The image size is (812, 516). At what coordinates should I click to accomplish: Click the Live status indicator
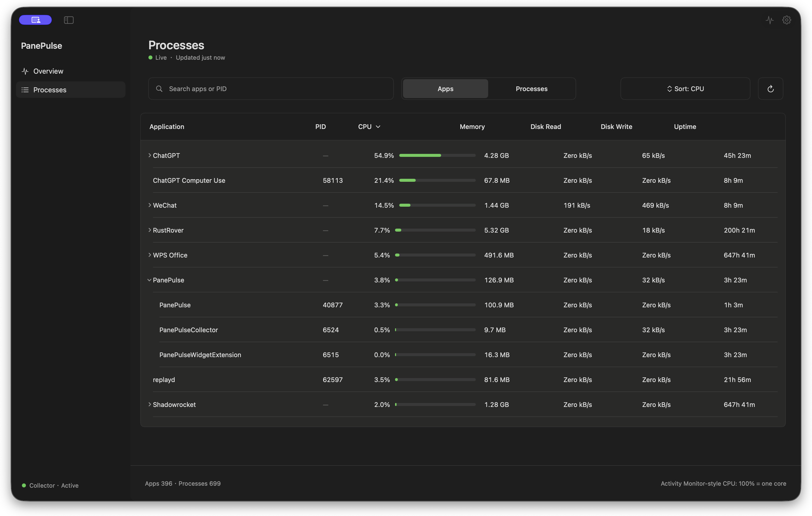click(157, 58)
